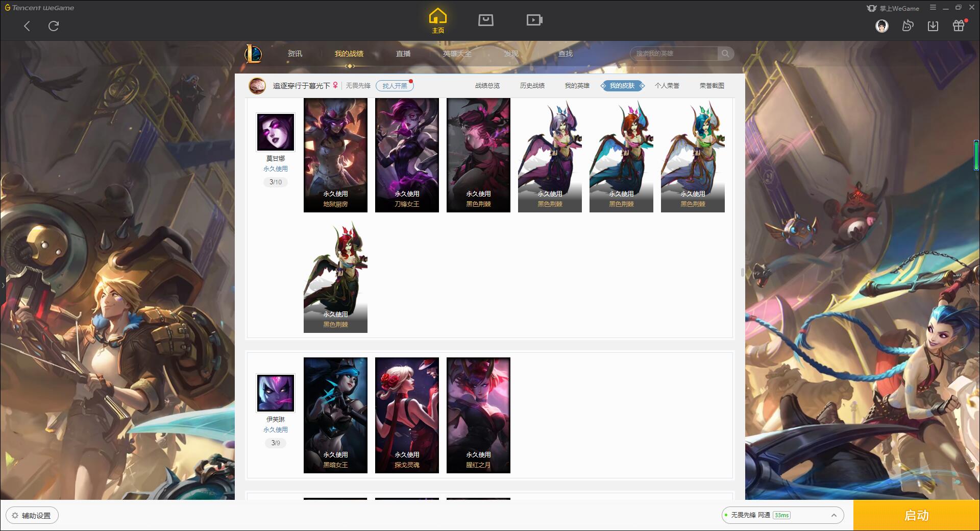Click the 3/10 skin count badge
This screenshot has width=980, height=531.
pos(276,182)
